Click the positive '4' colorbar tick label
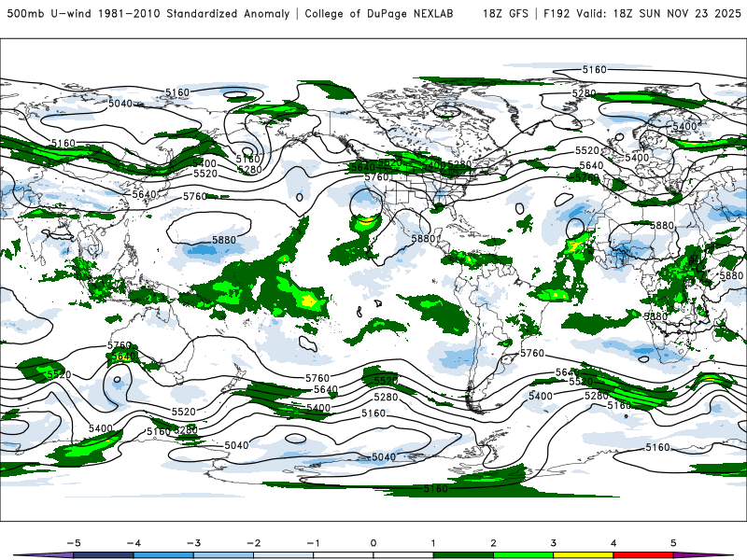The height and width of the screenshot is (560, 747). pyautogui.click(x=613, y=543)
